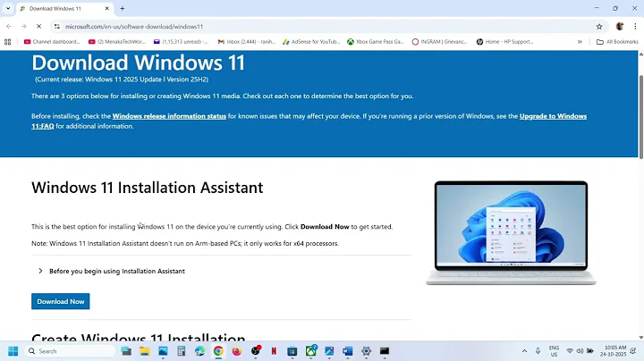
Task: Open Home - HP Support bookmark
Action: 504,41
